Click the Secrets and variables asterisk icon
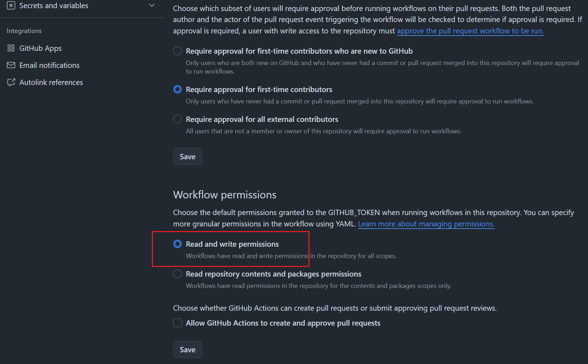Viewport: 588px width, 364px height. [x=11, y=6]
